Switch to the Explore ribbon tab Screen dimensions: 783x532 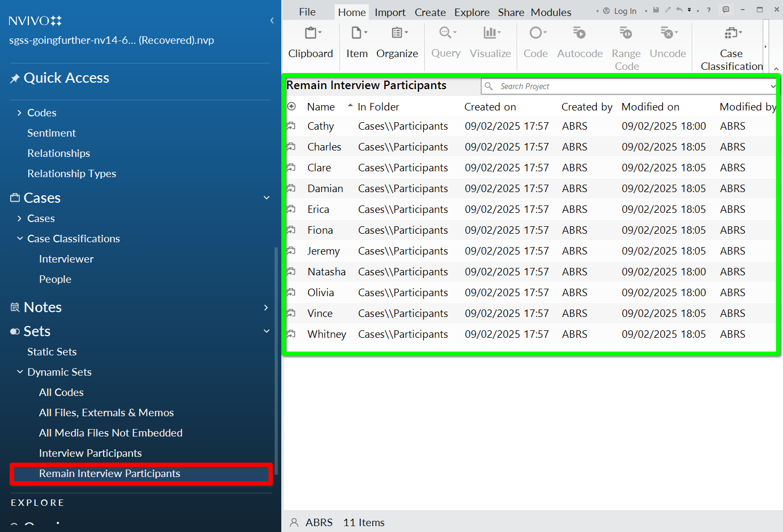(471, 12)
